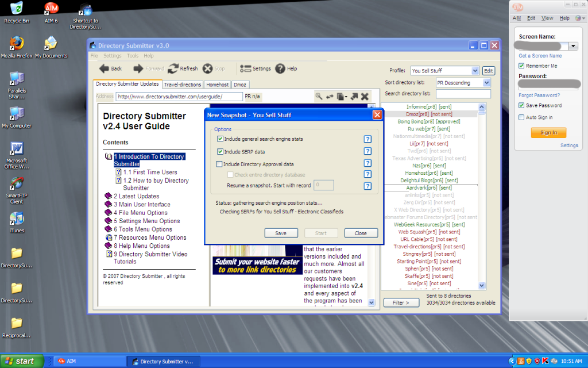Click Sign In button in AIM
This screenshot has height=368, width=588.
point(548,133)
